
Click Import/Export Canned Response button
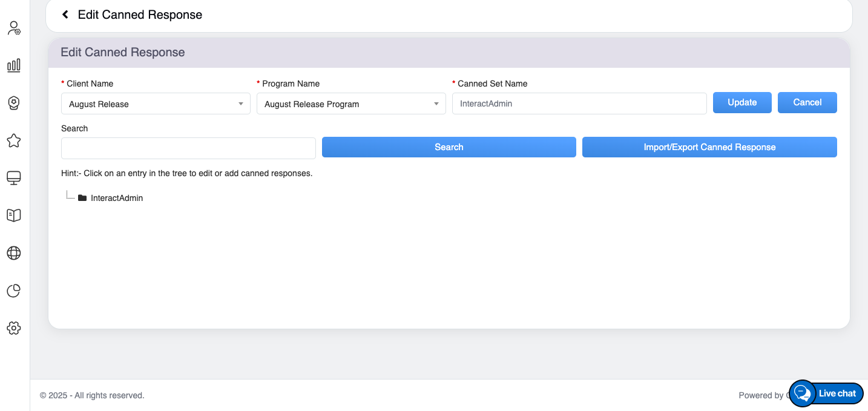[x=709, y=147]
